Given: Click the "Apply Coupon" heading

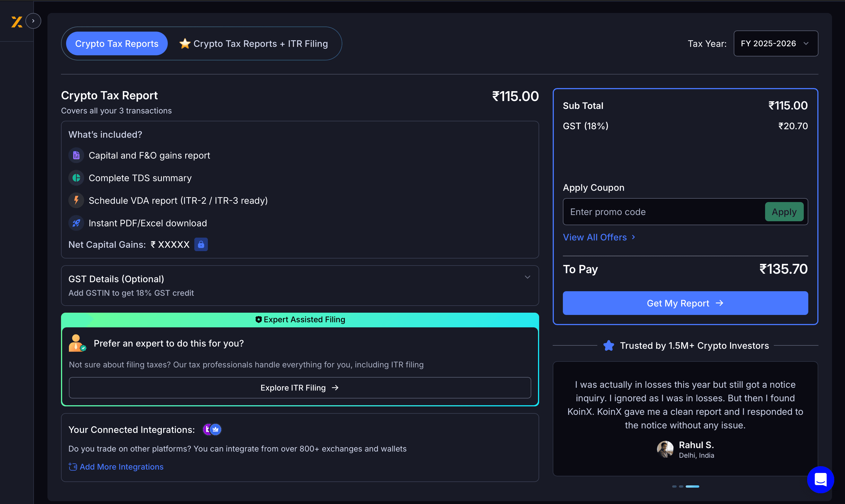Looking at the screenshot, I should (x=593, y=188).
